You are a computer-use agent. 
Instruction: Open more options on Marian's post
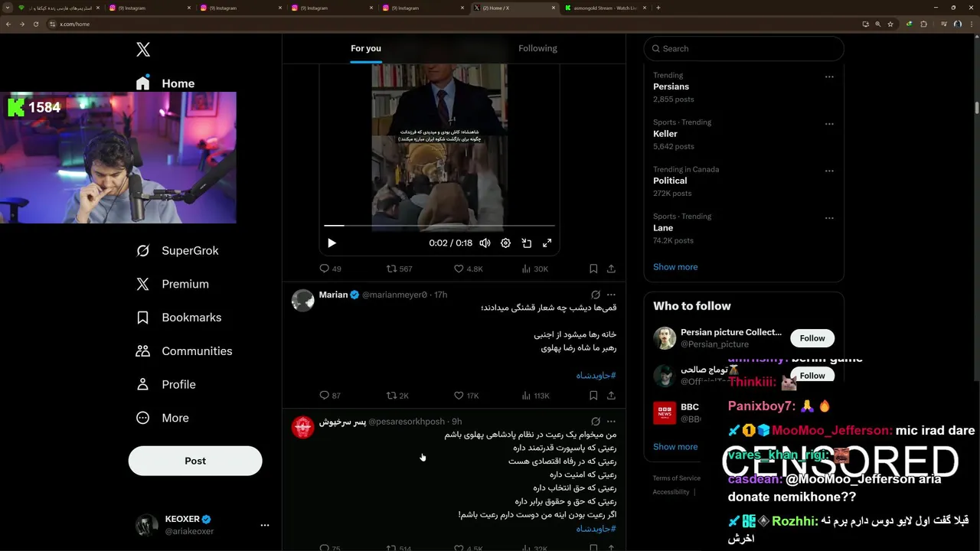coord(611,295)
